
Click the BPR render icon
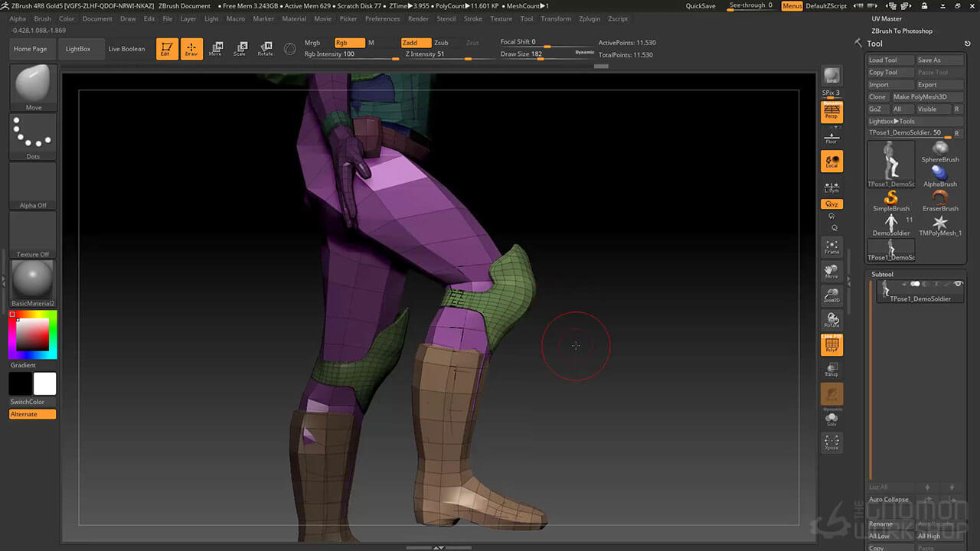click(x=831, y=76)
